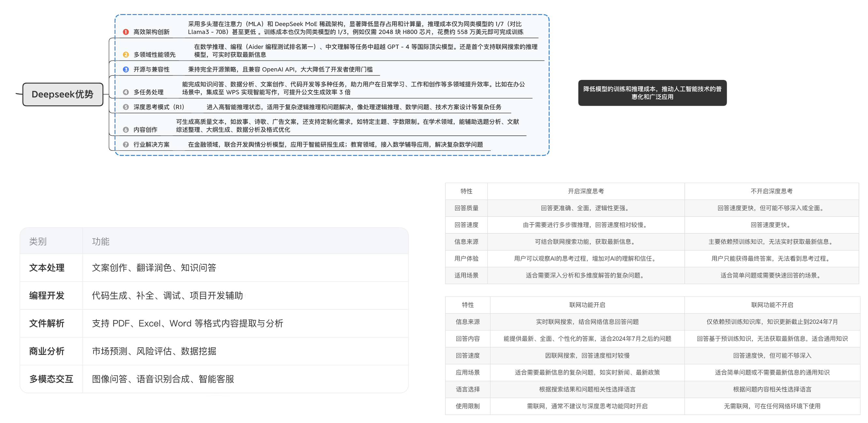Click the 应用场景 row label

[x=468, y=372]
